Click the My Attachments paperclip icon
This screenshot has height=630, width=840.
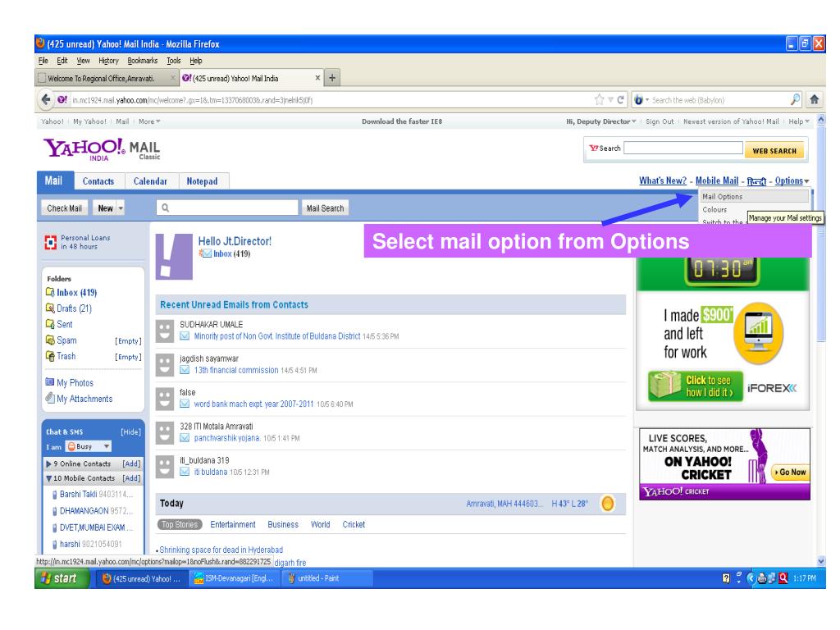pyautogui.click(x=50, y=398)
